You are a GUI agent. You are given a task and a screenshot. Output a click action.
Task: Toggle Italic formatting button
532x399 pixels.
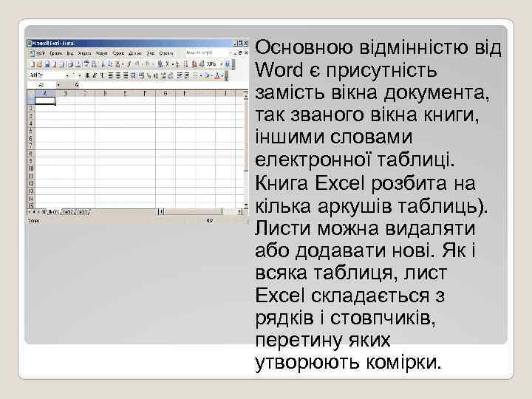point(95,75)
